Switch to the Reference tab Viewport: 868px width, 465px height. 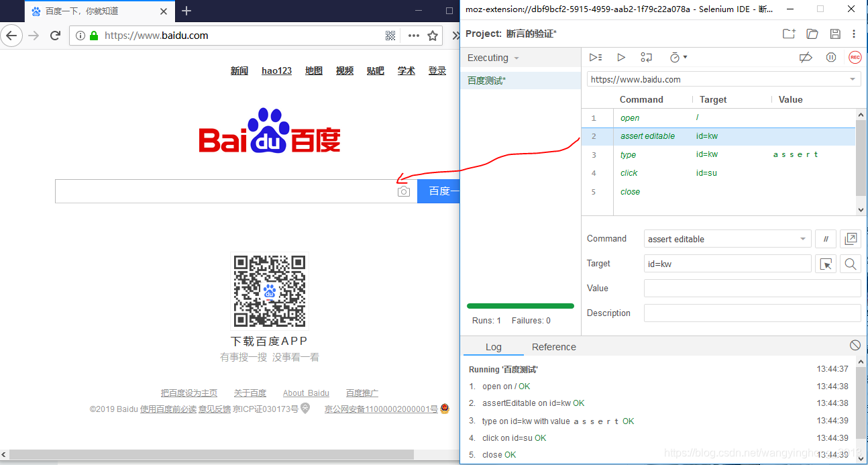coord(554,347)
